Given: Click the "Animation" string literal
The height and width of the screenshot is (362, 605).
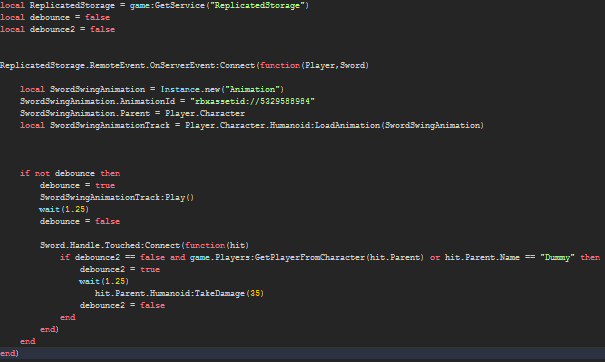Looking at the screenshot, I should [252, 89].
